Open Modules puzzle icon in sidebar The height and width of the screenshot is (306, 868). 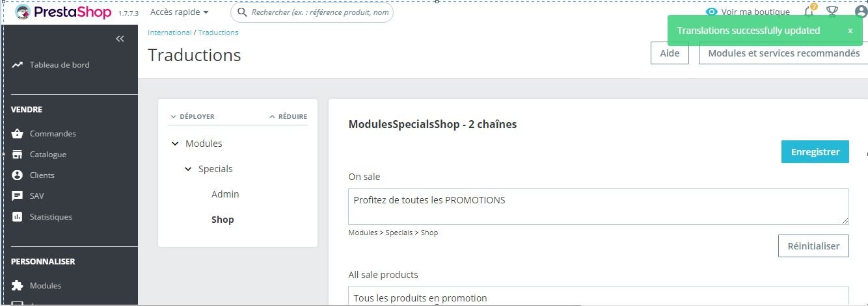click(x=18, y=286)
